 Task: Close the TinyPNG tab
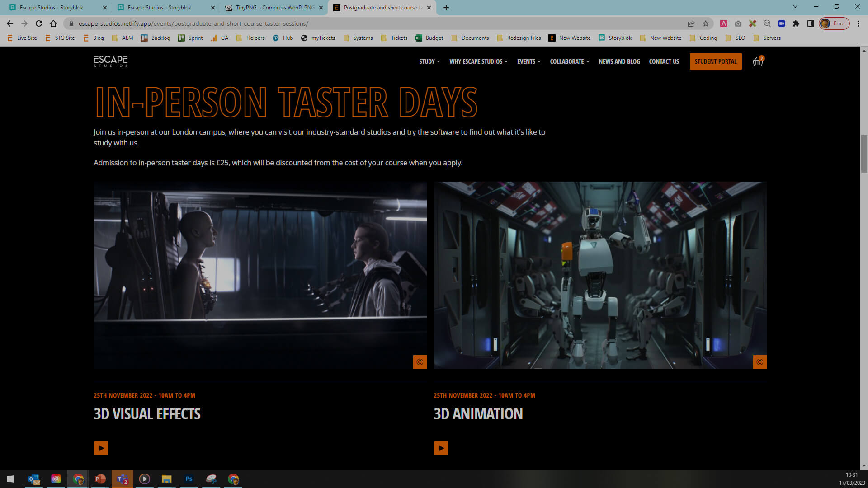pos(321,8)
